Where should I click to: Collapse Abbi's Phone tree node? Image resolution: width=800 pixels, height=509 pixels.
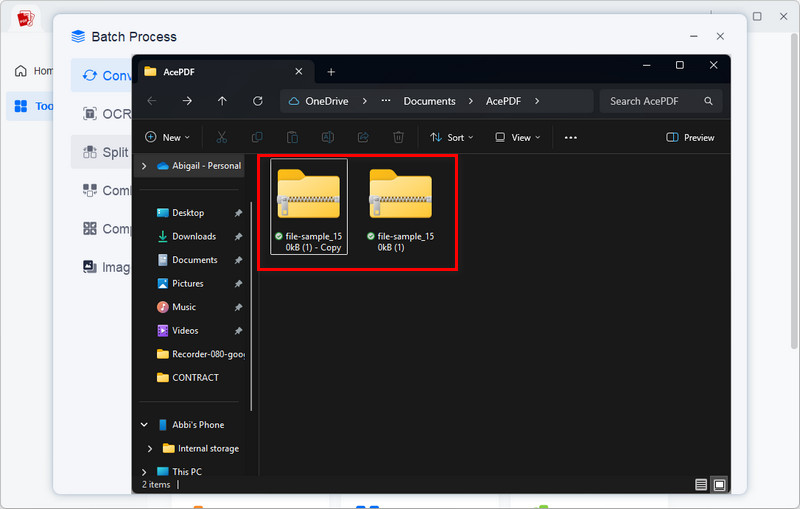(x=144, y=424)
